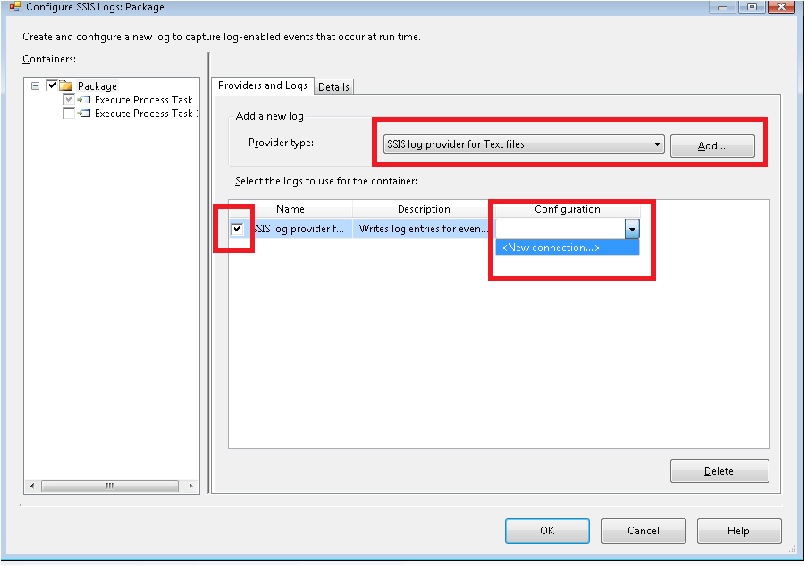The width and height of the screenshot is (804, 566).
Task: Uncheck the SSIS log provider row checkbox
Action: [237, 229]
